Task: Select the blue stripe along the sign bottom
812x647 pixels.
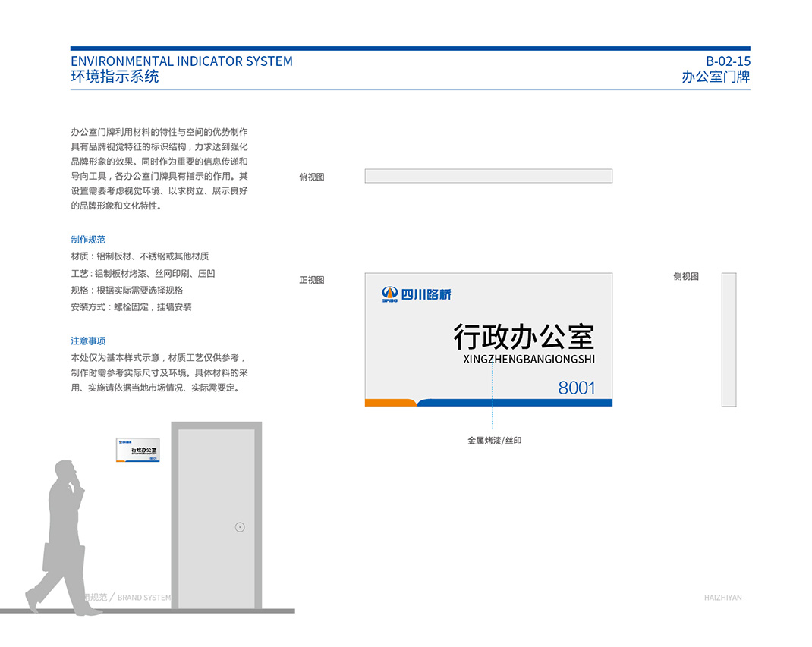Action: [516, 403]
